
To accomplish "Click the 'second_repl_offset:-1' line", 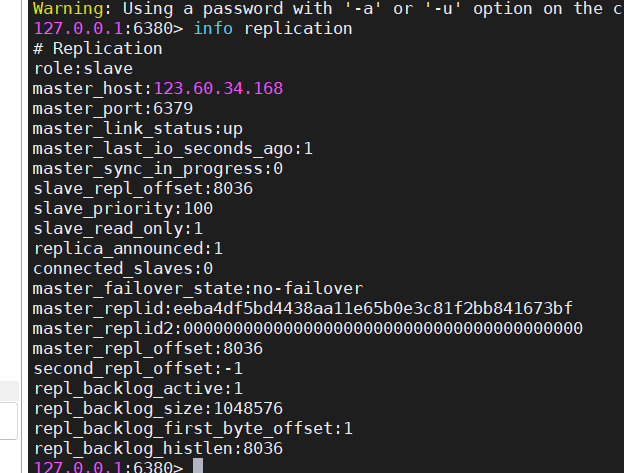I will 138,368.
